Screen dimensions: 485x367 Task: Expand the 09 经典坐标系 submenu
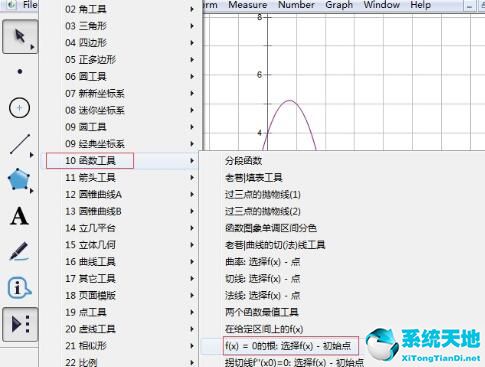120,144
